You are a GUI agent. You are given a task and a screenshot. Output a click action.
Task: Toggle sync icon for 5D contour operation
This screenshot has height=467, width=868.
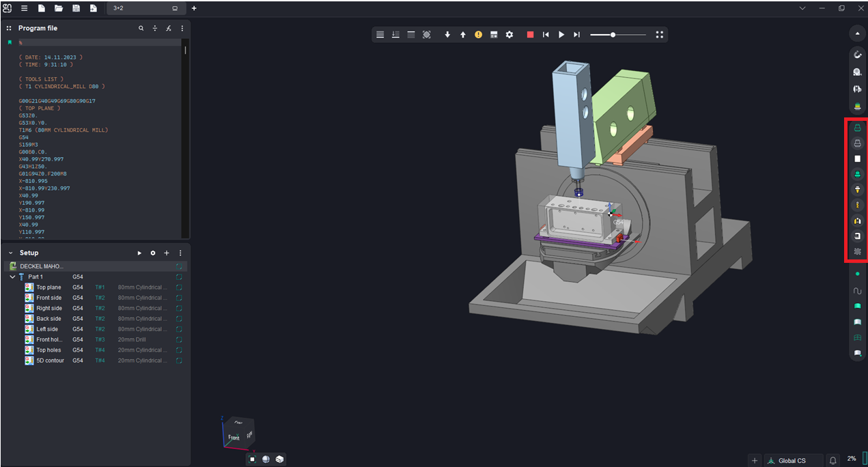click(x=179, y=360)
